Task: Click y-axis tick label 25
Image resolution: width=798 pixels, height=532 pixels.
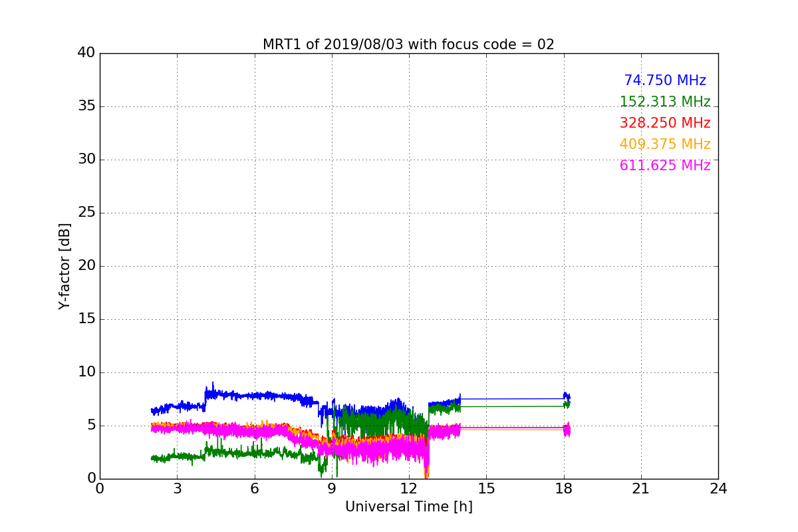Action: 86,213
